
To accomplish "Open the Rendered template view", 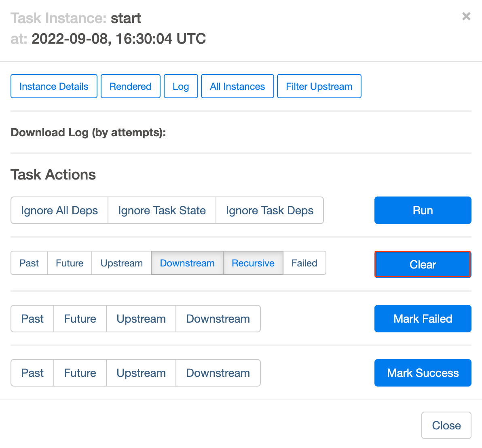I will click(130, 86).
